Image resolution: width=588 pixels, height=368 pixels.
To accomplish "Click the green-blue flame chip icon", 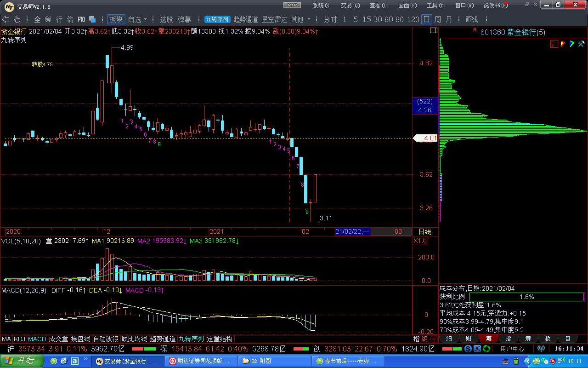I will pos(572,44).
